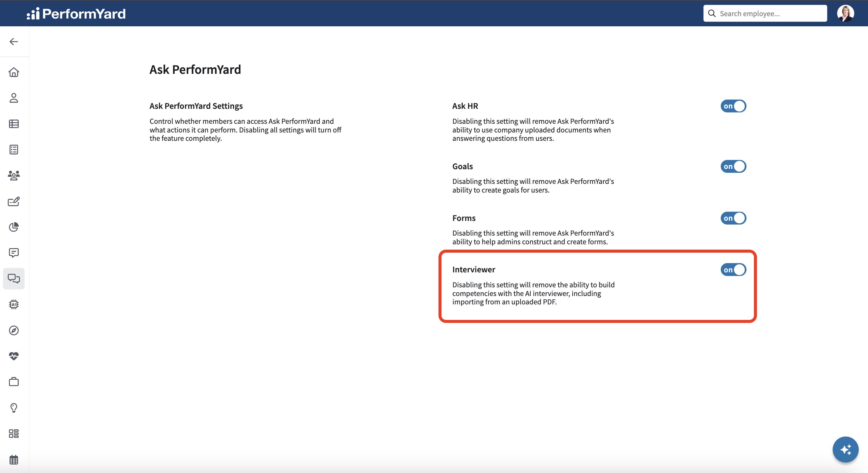Screen dimensions: 868x473
Task: Open the Ask PerformYard sparkle assistant button
Action: point(846,449)
